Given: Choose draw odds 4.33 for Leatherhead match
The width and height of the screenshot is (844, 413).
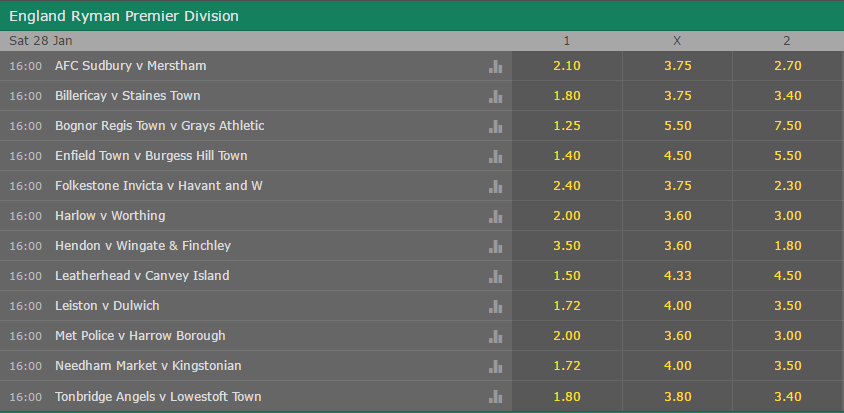Looking at the screenshot, I should (x=677, y=276).
